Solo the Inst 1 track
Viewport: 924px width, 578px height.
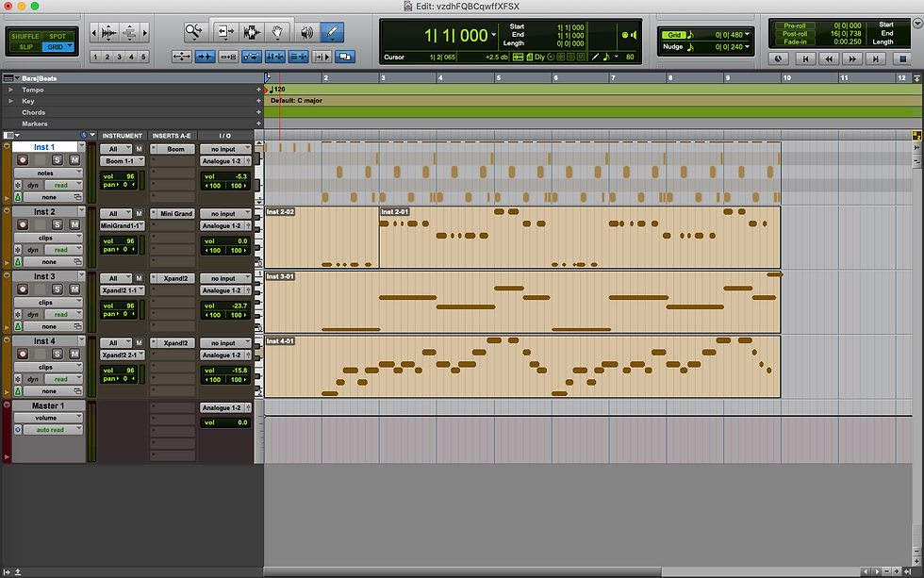pos(58,159)
